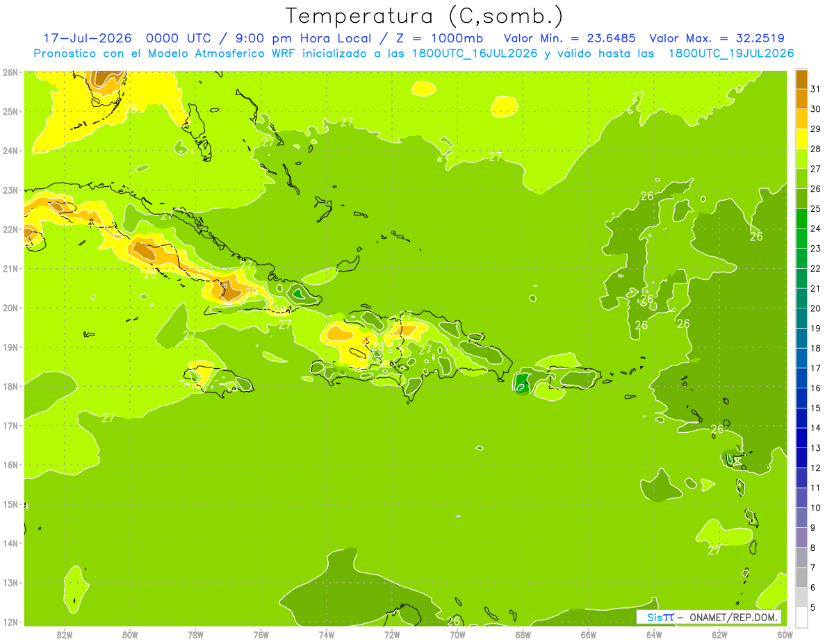Click the "0000 UTC" time in header

(177, 38)
